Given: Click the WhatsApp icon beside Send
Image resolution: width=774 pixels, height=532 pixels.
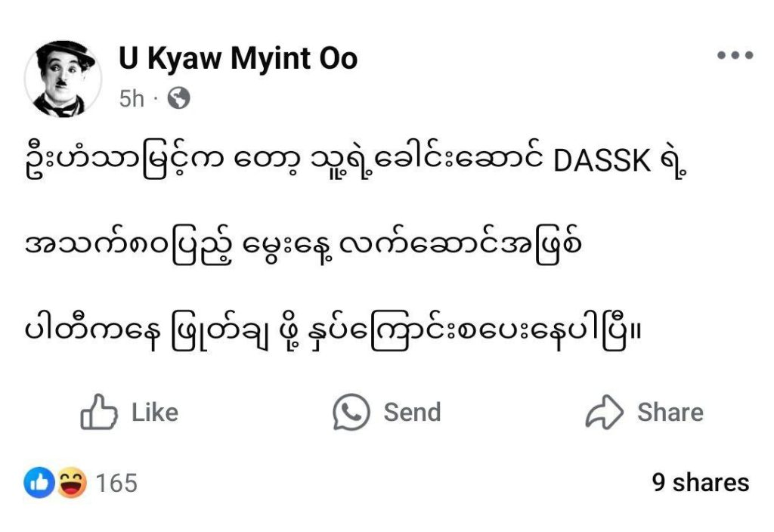Looking at the screenshot, I should (x=351, y=413).
